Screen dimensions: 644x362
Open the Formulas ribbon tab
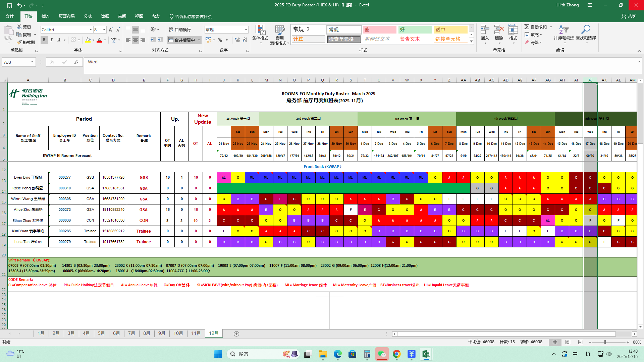(88, 16)
